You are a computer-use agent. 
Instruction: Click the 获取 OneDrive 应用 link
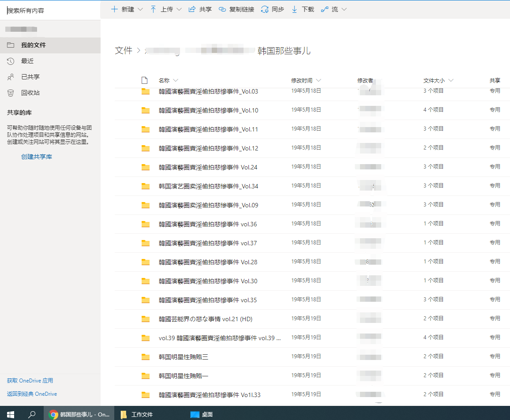pos(30,381)
